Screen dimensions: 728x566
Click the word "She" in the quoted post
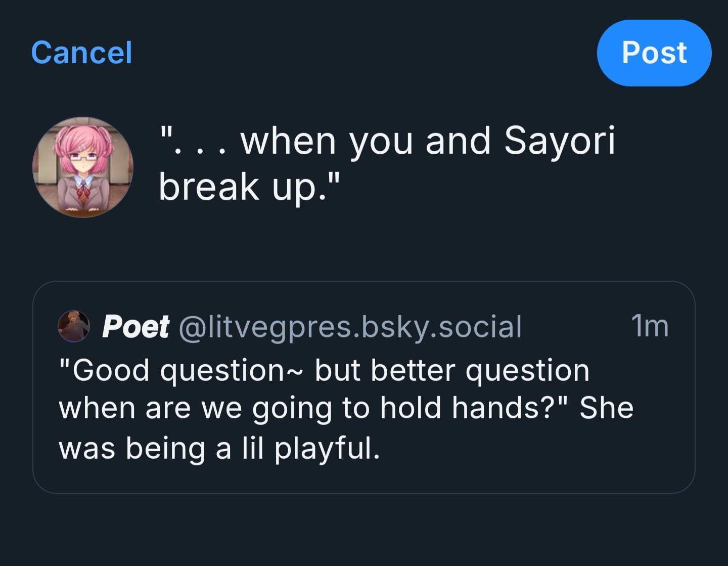tap(606, 409)
